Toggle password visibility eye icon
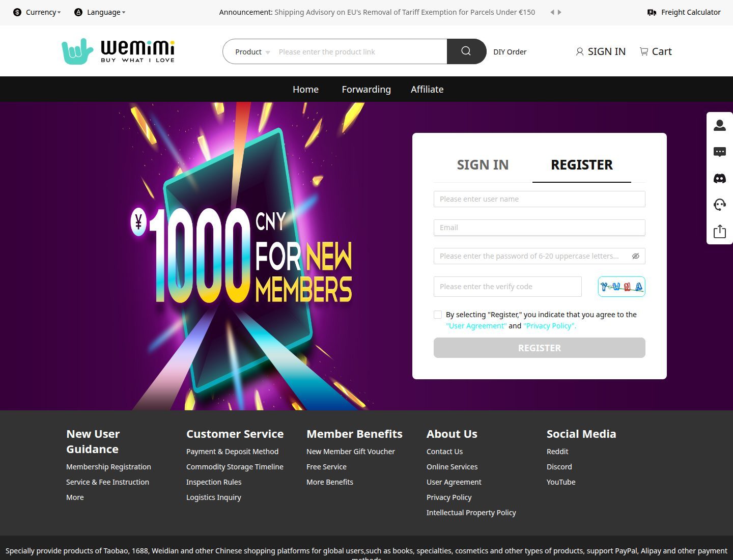 click(x=636, y=256)
